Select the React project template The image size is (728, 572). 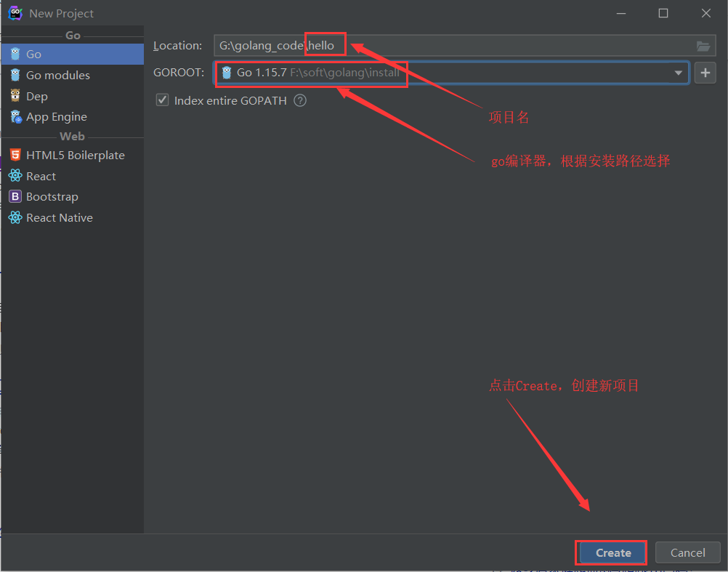tap(72, 176)
